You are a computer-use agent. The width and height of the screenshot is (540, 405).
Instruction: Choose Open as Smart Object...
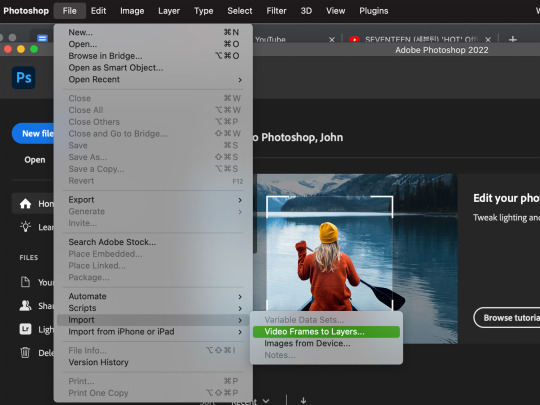[153, 68]
